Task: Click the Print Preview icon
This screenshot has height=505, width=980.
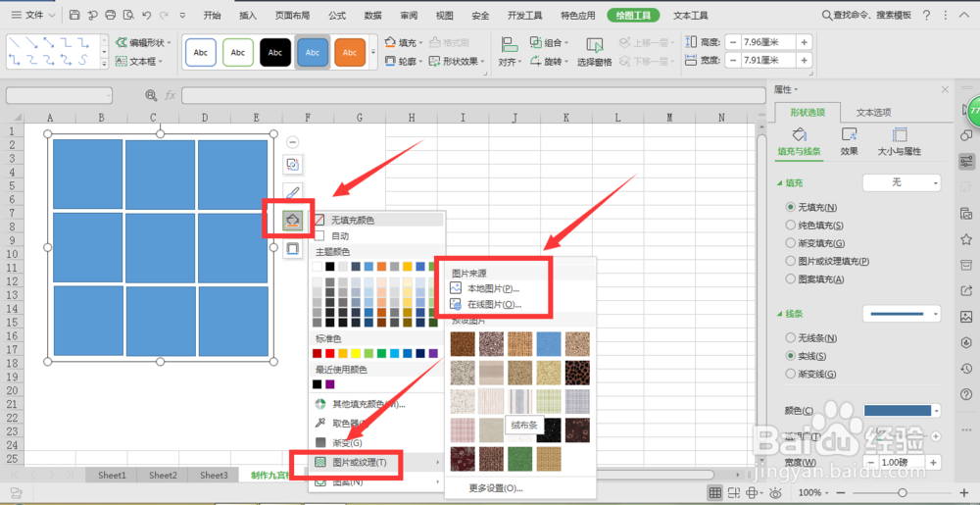Action: (128, 15)
